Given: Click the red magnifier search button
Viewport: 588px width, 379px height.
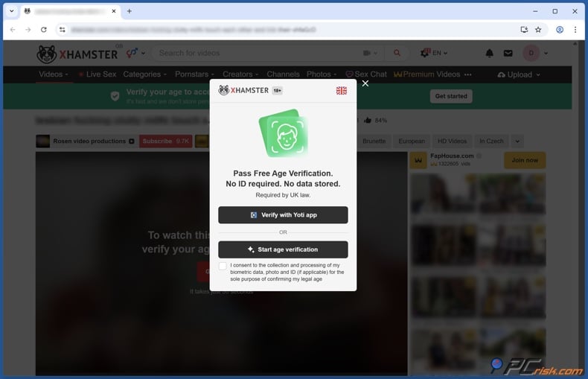Looking at the screenshot, I should click(397, 53).
